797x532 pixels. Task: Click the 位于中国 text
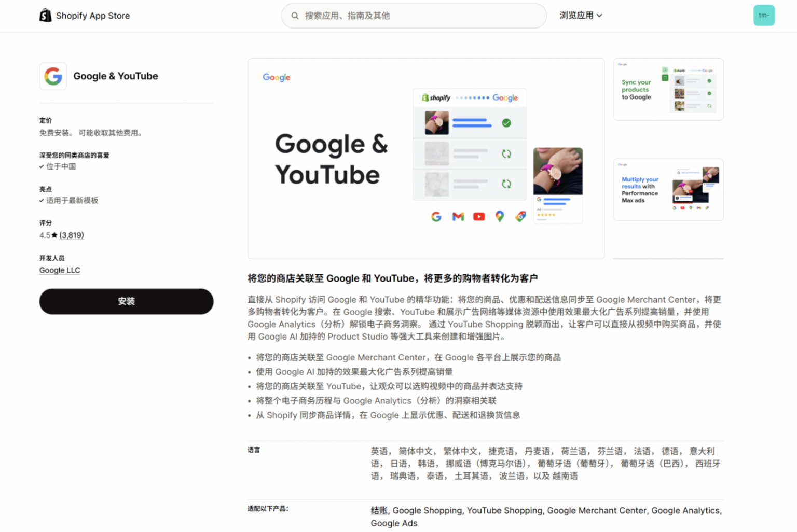coord(61,166)
